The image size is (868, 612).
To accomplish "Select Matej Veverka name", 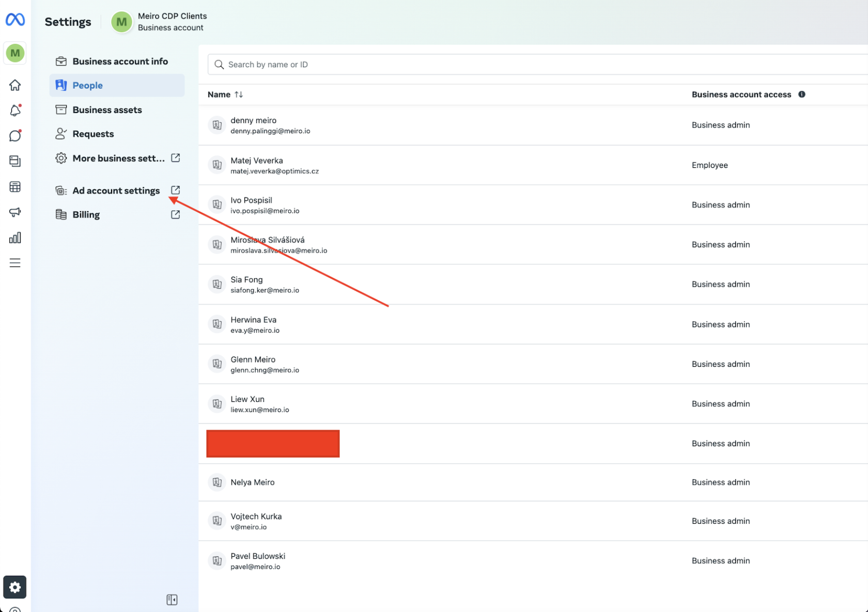I will (x=257, y=161).
